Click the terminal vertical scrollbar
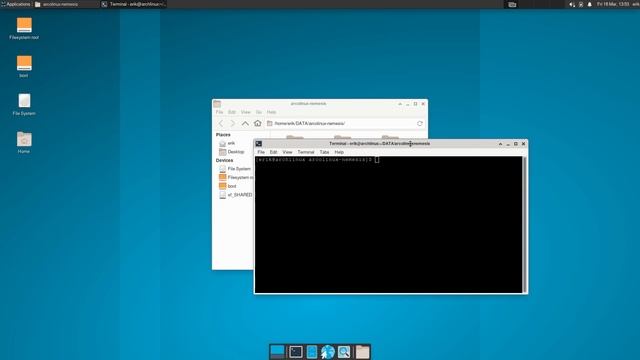The height and width of the screenshot is (360, 640). (524, 224)
